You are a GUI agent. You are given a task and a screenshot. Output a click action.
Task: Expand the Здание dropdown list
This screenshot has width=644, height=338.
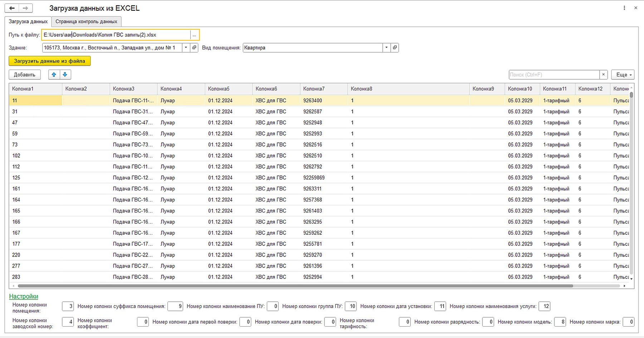tap(186, 48)
